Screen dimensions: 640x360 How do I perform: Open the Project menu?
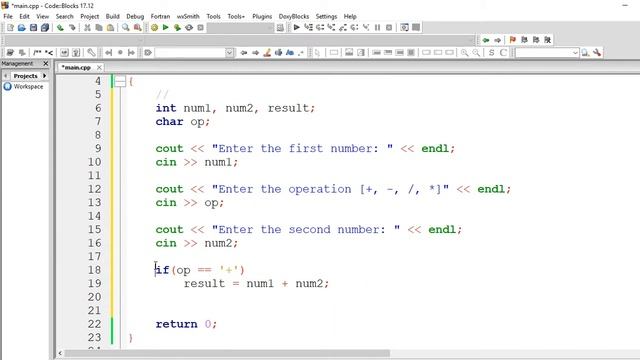pos(89,16)
